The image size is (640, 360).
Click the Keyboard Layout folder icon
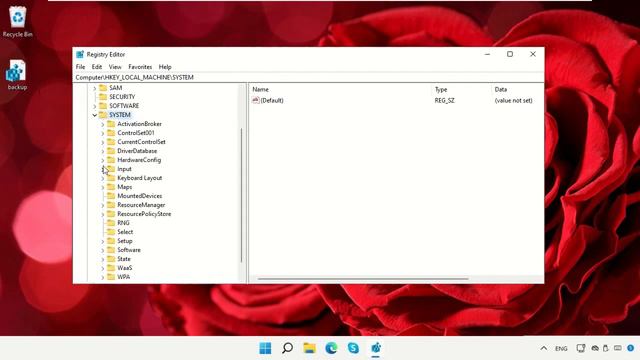coord(111,178)
